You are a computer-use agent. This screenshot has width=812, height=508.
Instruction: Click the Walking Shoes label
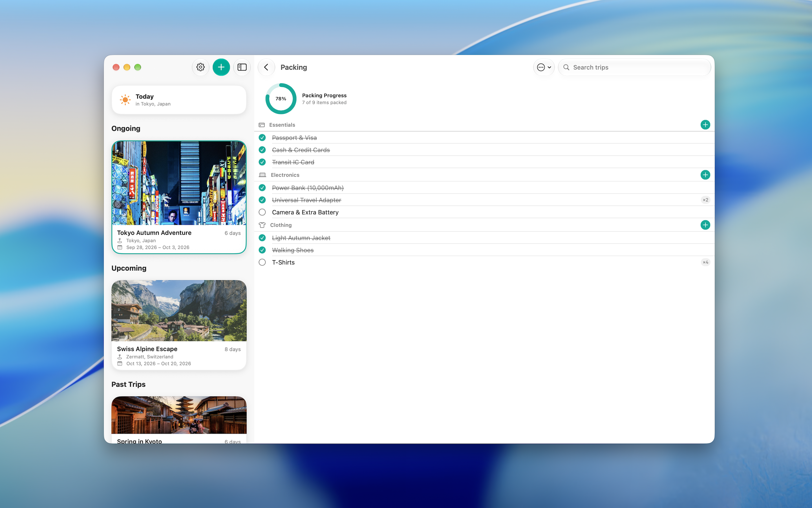[293, 250]
